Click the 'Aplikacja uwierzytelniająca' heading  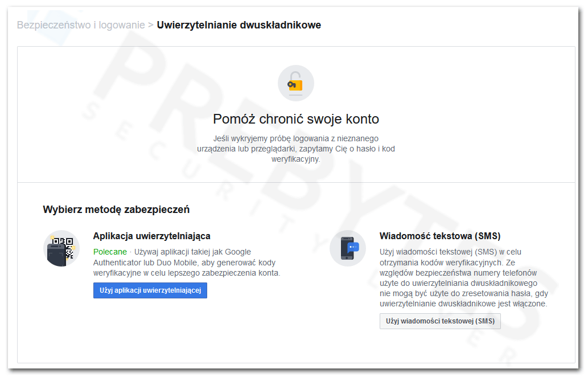pyautogui.click(x=153, y=236)
